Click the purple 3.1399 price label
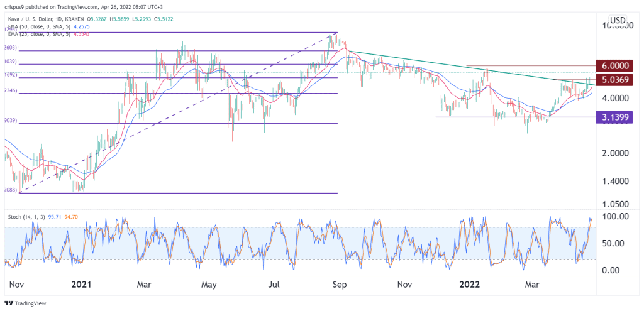Screen dimensions: 644x311 pos(614,117)
